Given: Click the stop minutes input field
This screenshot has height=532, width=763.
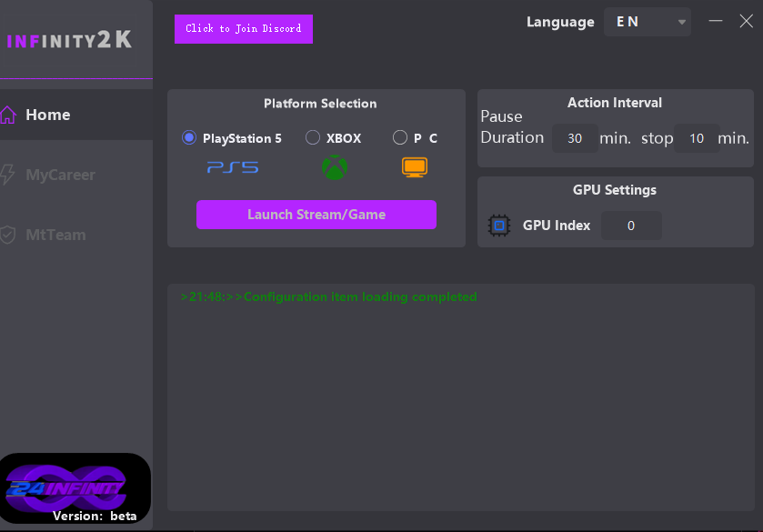Looking at the screenshot, I should pyautogui.click(x=697, y=139).
